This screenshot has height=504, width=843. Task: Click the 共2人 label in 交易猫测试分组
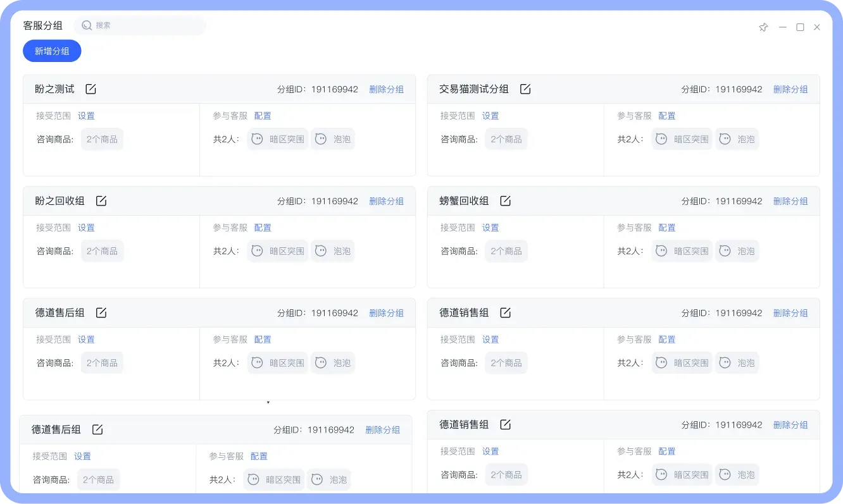[x=630, y=139]
